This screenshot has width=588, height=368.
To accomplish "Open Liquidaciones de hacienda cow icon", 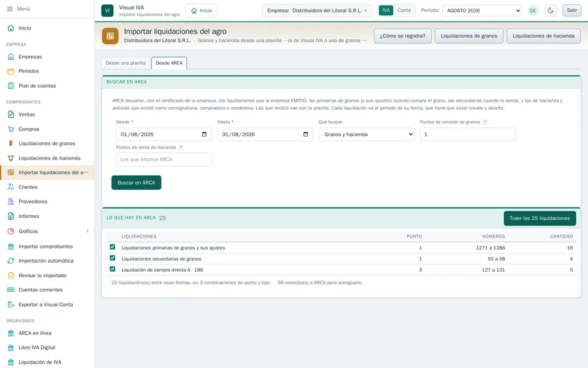I will pyautogui.click(x=11, y=158).
